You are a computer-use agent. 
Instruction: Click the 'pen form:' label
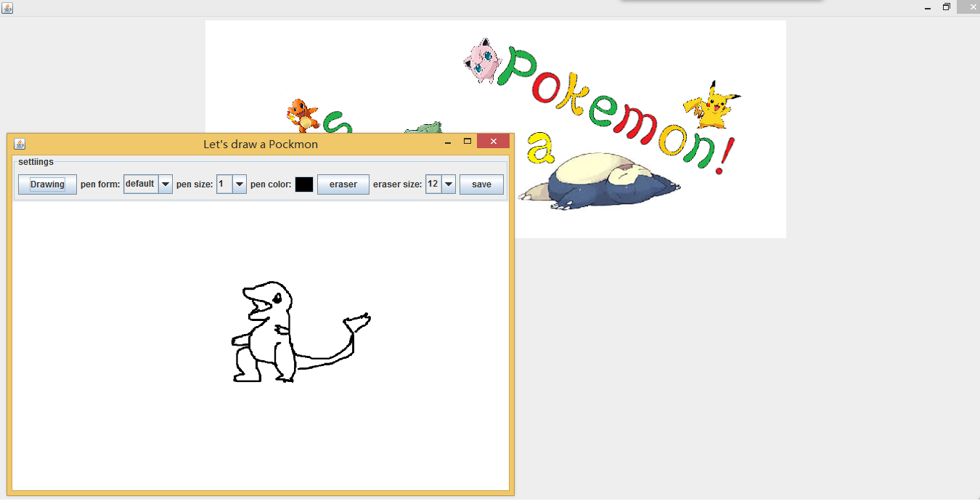[x=100, y=184]
